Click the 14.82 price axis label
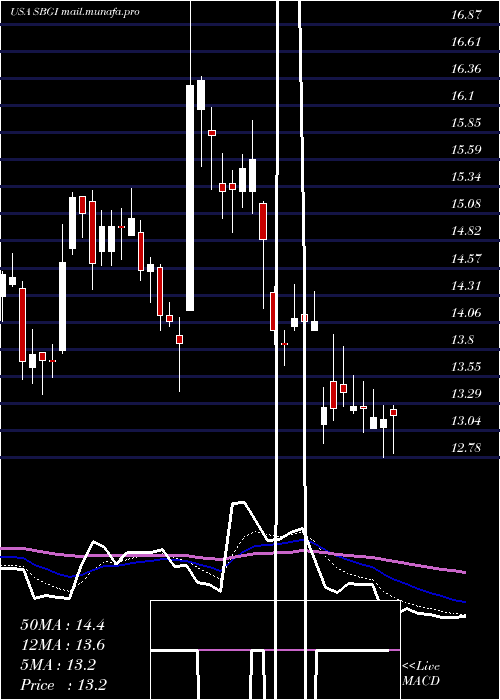The height and width of the screenshot is (700, 500). coord(466,231)
